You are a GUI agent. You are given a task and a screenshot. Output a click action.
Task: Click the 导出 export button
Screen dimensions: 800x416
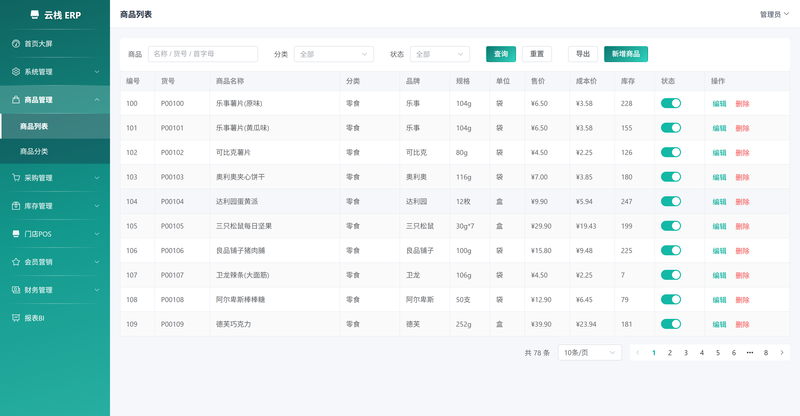pyautogui.click(x=583, y=54)
